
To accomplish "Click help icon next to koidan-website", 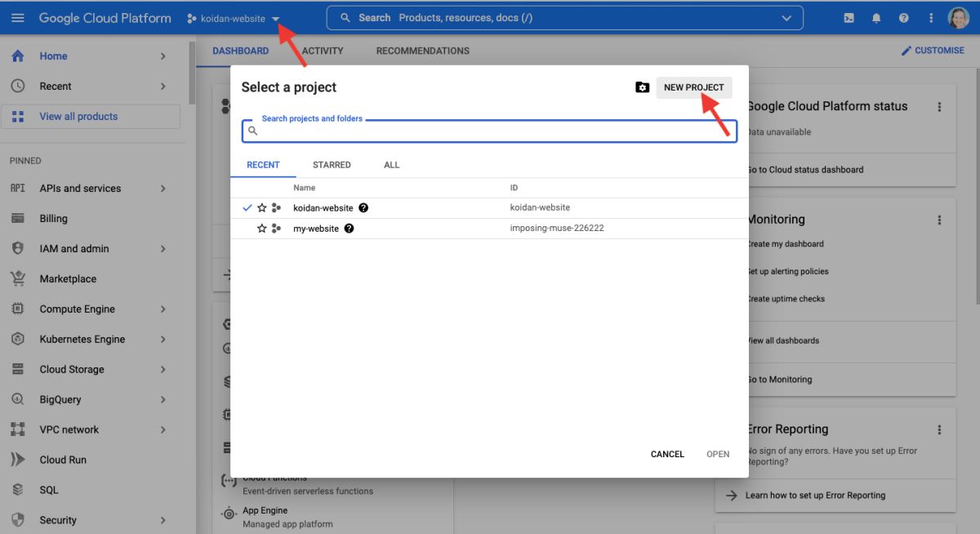I will coord(363,208).
